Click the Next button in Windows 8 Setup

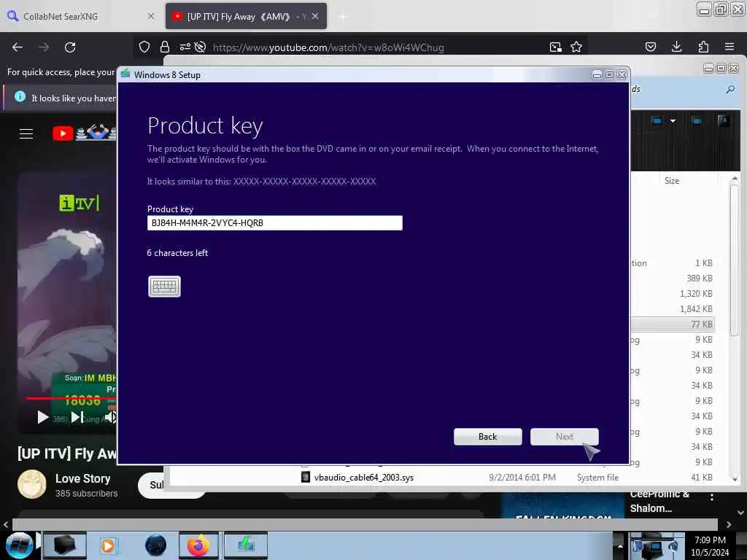coord(564,437)
